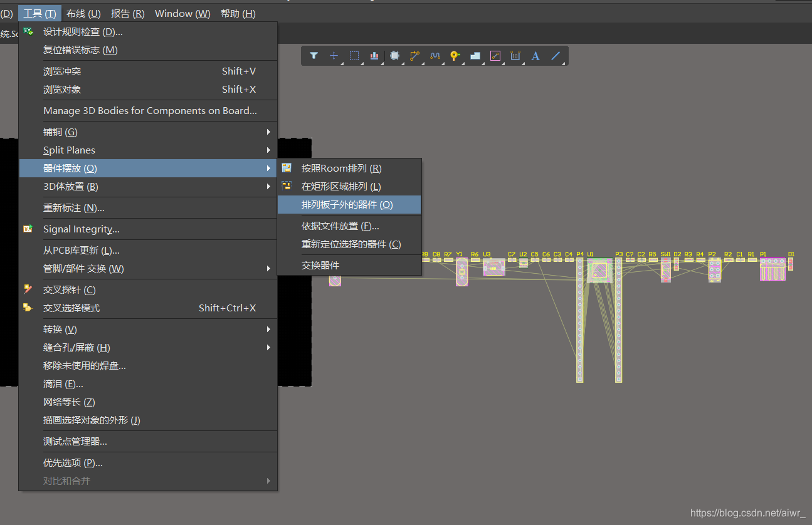The image size is (812, 525).
Task: Select the place line tool
Action: pyautogui.click(x=556, y=56)
